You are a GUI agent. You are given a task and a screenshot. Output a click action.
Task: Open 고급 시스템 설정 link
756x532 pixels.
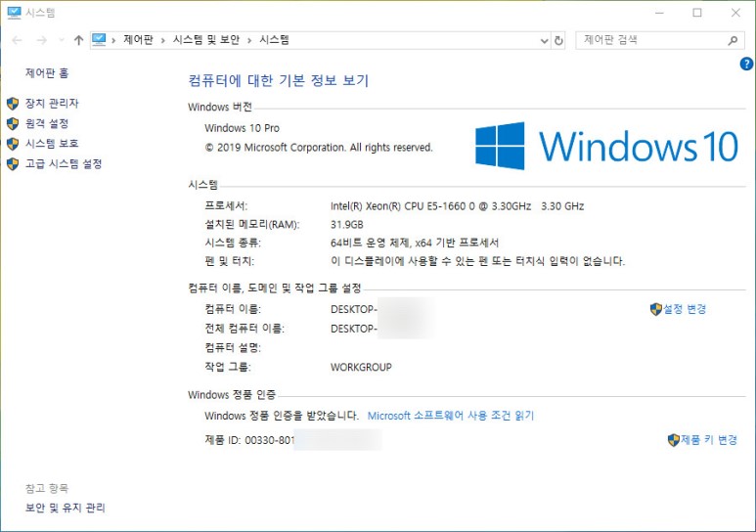(x=64, y=163)
